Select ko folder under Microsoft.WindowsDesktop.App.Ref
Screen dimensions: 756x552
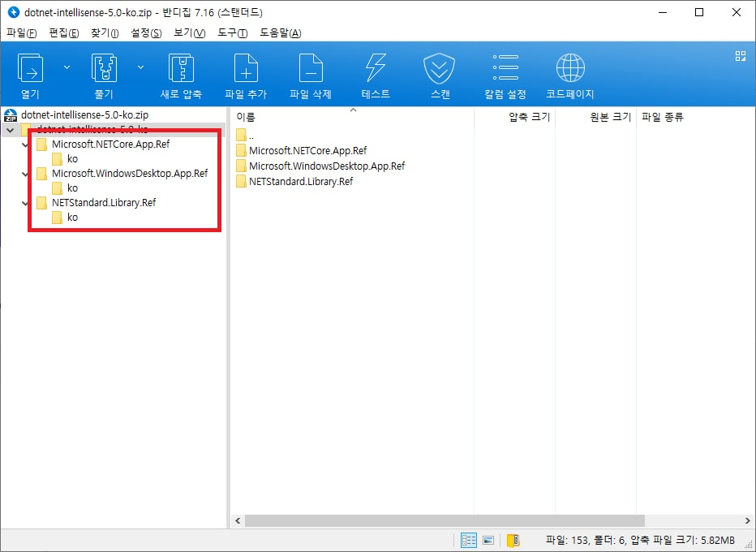point(72,188)
